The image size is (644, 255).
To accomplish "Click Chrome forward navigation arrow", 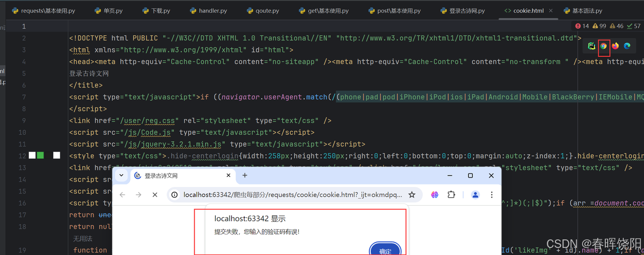I will click(x=139, y=195).
